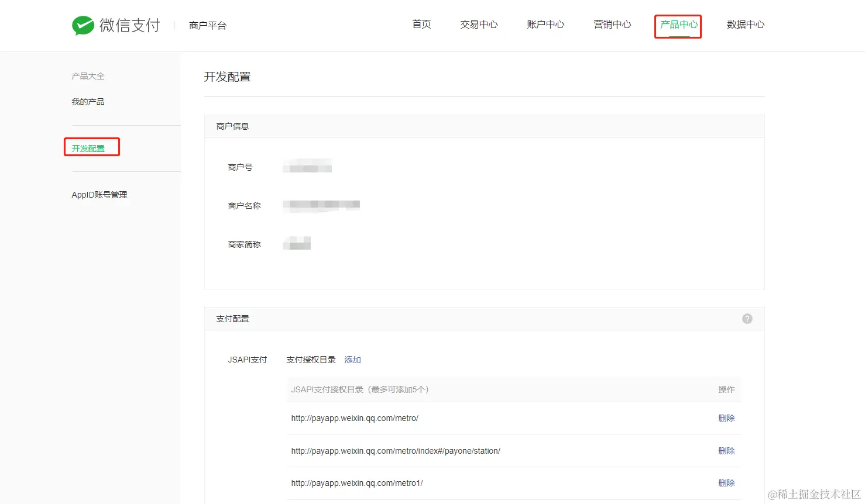The width and height of the screenshot is (865, 504).
Task: Click the blurred 商家简称 value
Action: (297, 243)
